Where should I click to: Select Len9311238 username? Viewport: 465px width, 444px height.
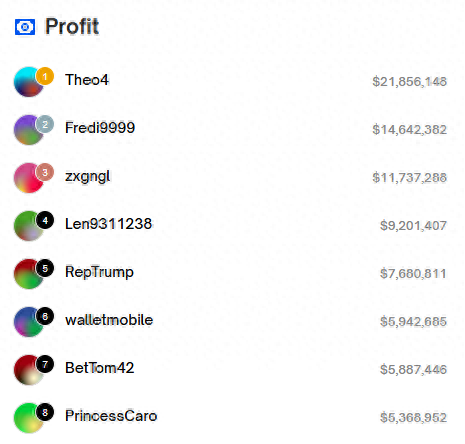[108, 224]
